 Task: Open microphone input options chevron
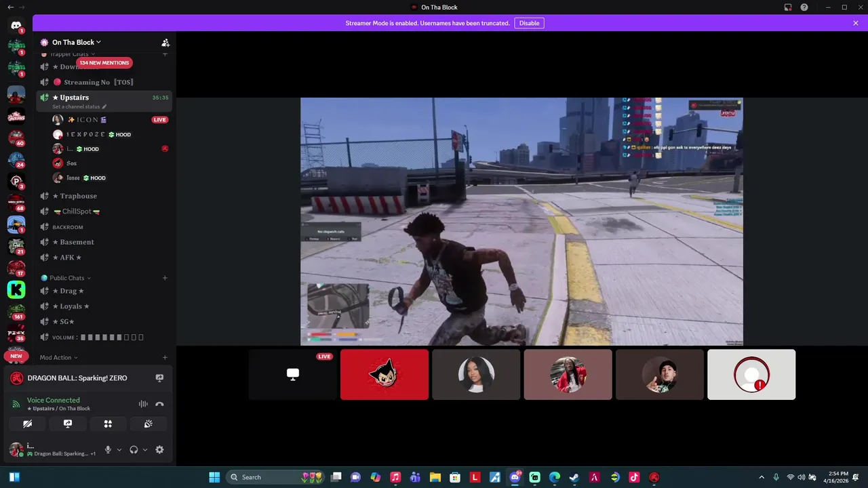(119, 449)
